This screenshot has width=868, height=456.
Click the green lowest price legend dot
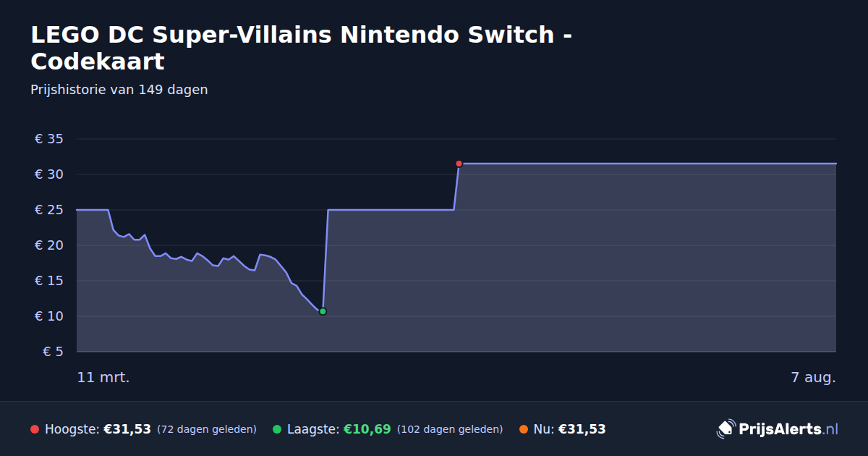277,429
